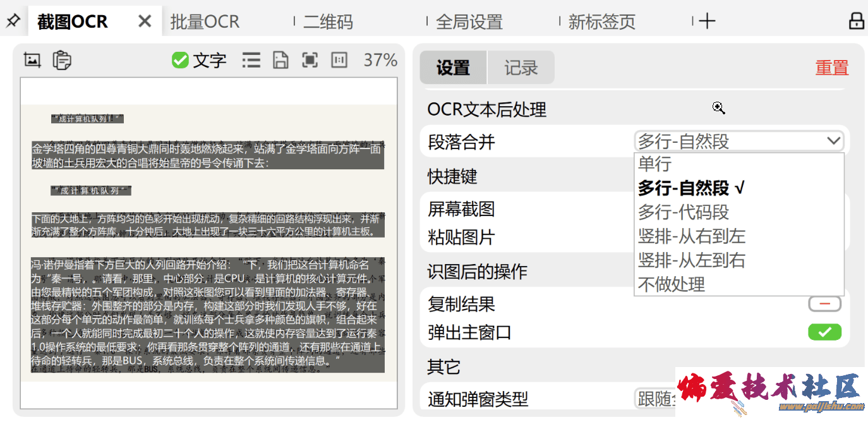Click the red 重置 reset button
The height and width of the screenshot is (422, 868).
831,68
